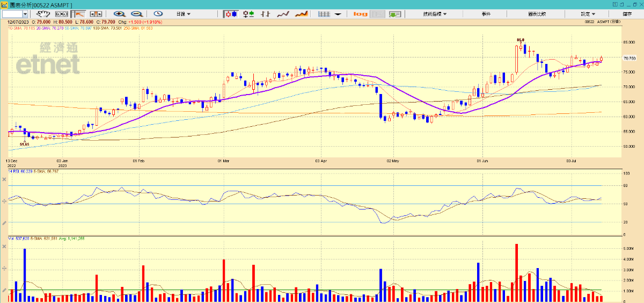Select the area chart type icon
The width and height of the screenshot is (644, 303).
tap(302, 13)
